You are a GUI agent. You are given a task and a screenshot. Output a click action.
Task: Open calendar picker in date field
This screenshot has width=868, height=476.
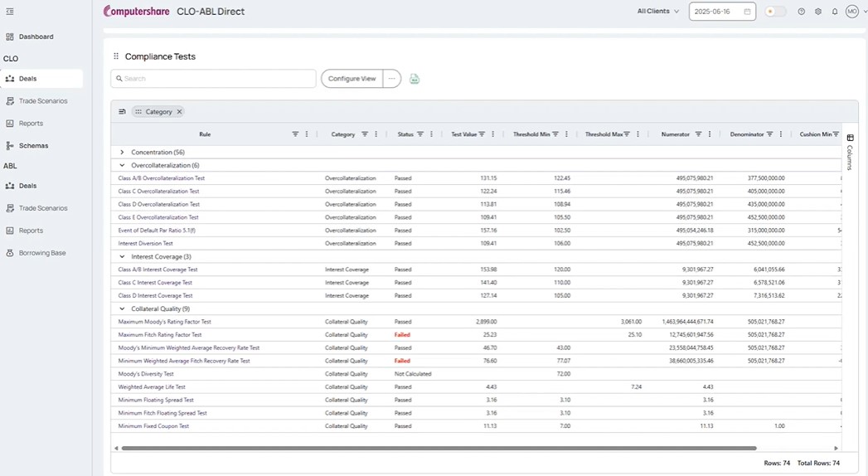[747, 12]
